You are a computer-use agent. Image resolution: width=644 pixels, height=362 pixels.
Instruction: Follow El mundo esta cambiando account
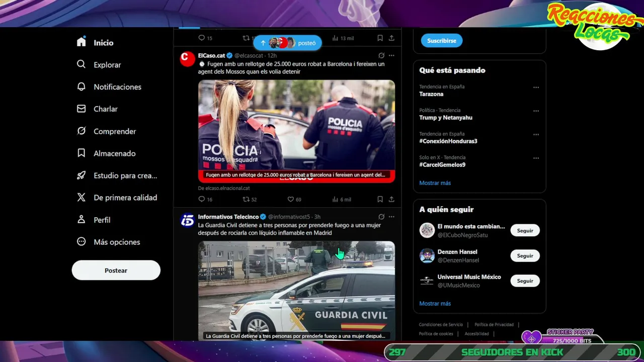click(x=525, y=231)
